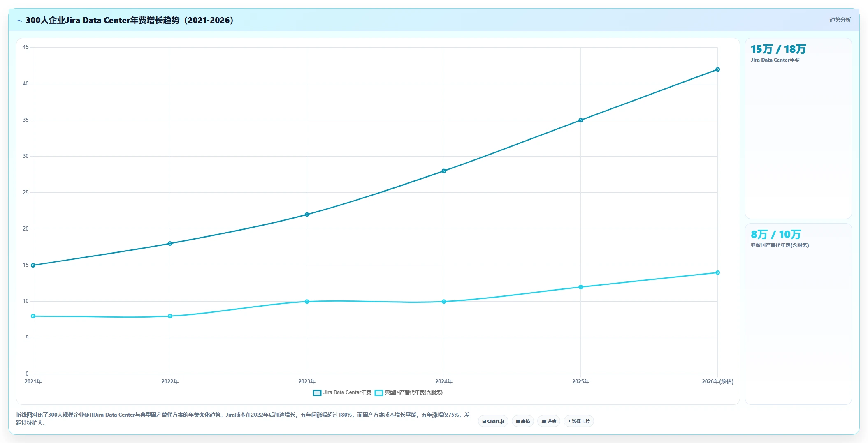Click the Jira line's 2025年 data point
This screenshot has height=443, width=868.
point(581,120)
